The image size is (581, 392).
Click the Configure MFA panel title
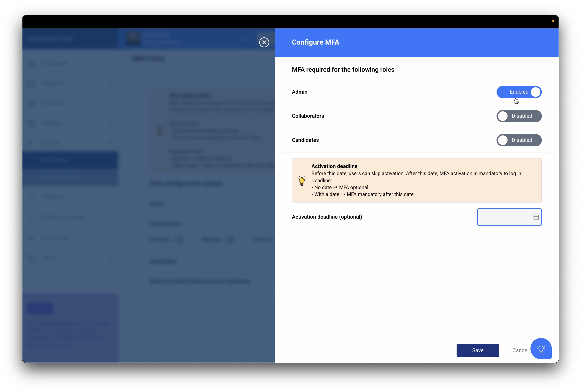click(x=315, y=42)
